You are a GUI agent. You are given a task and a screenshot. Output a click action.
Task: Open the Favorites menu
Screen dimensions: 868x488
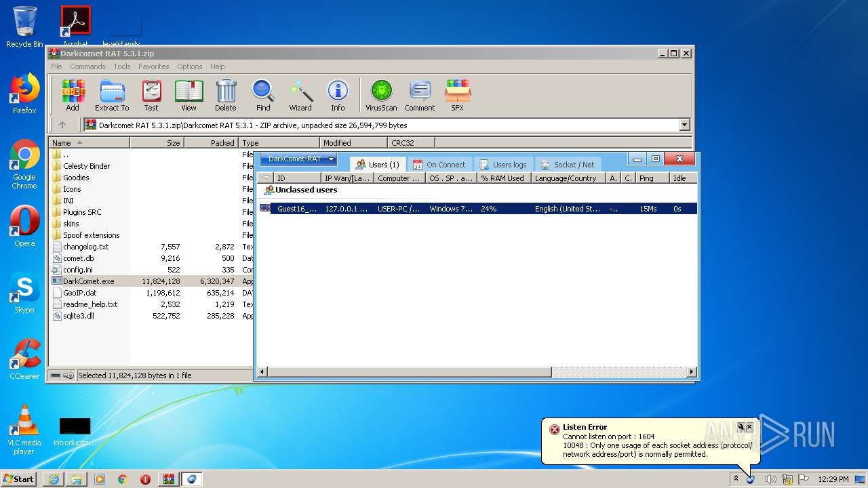point(154,66)
